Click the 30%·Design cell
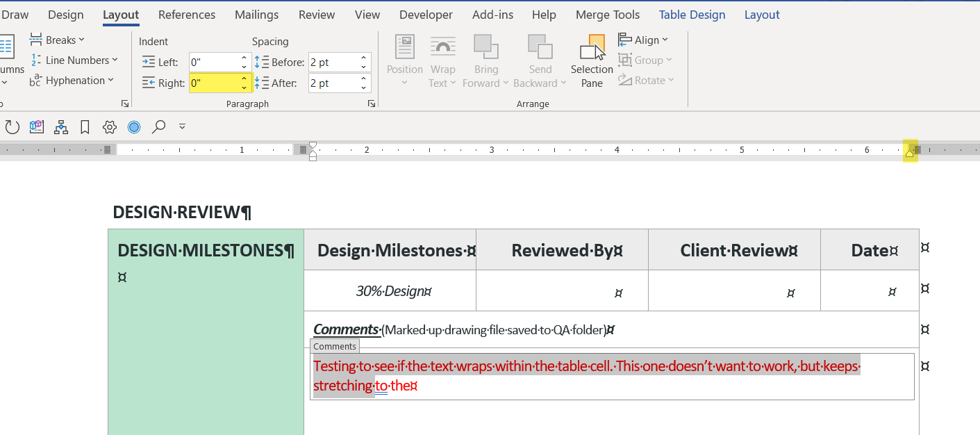 tap(390, 291)
